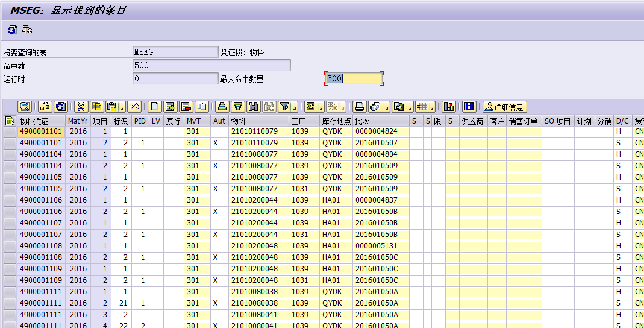This screenshot has height=328, width=644.
Task: Click the Sort ascending icon
Action: [x=222, y=107]
